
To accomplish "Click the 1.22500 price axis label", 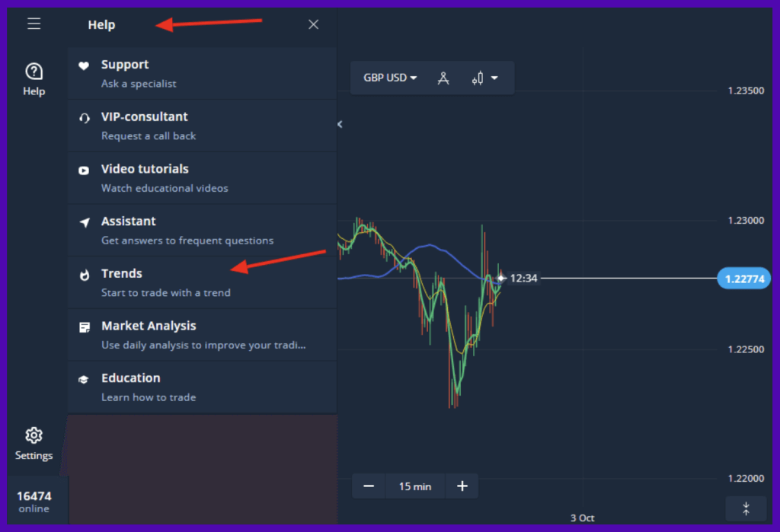I will 746,349.
